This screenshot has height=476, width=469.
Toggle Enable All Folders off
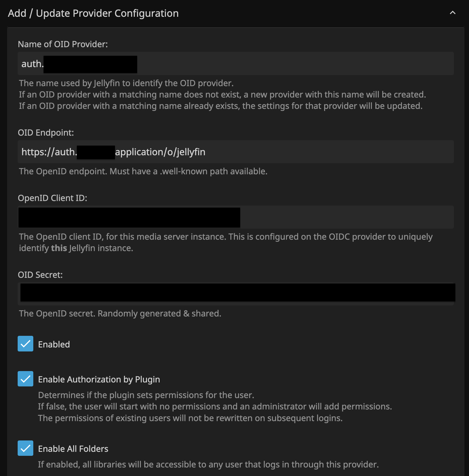[25, 448]
